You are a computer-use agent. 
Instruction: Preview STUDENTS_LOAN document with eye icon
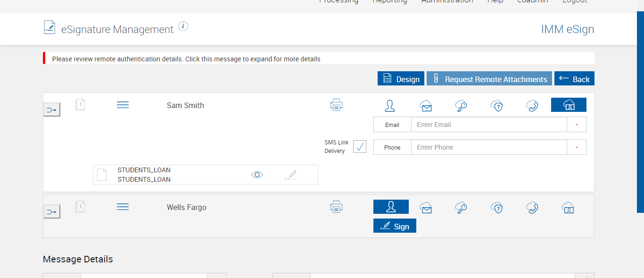click(x=257, y=175)
